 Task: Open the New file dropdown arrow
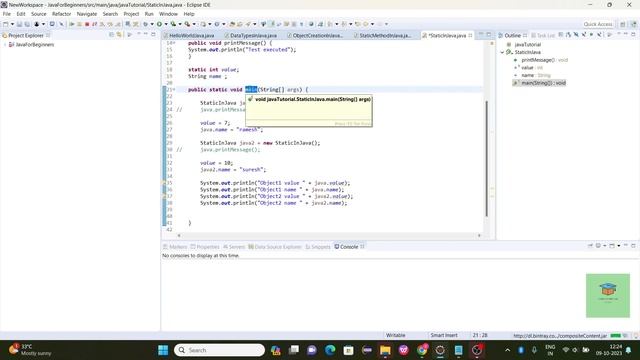click(x=12, y=24)
